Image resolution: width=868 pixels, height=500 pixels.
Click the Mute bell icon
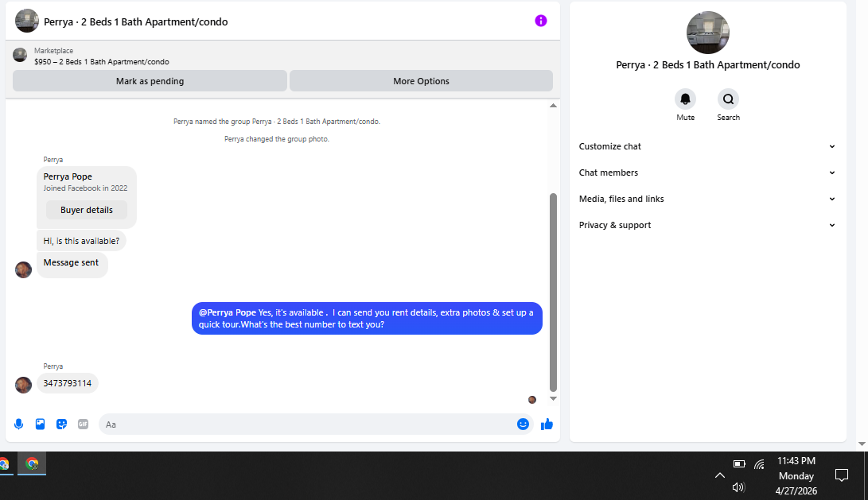point(685,99)
